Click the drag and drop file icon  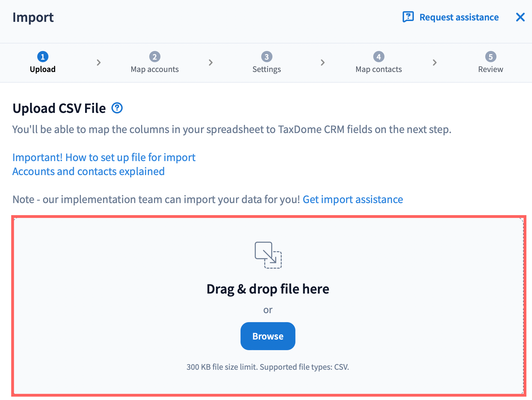[268, 255]
